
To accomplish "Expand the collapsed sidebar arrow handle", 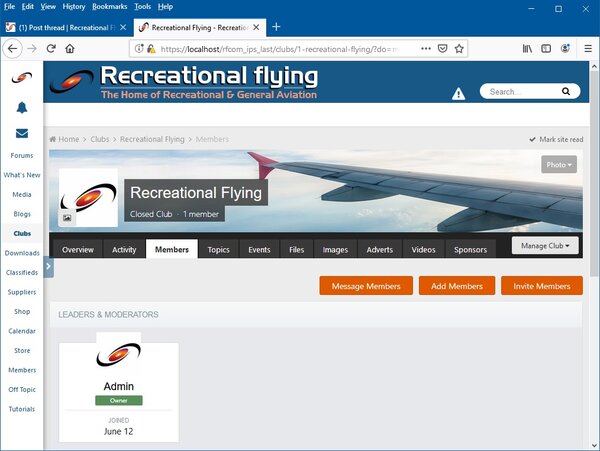I will pyautogui.click(x=48, y=267).
